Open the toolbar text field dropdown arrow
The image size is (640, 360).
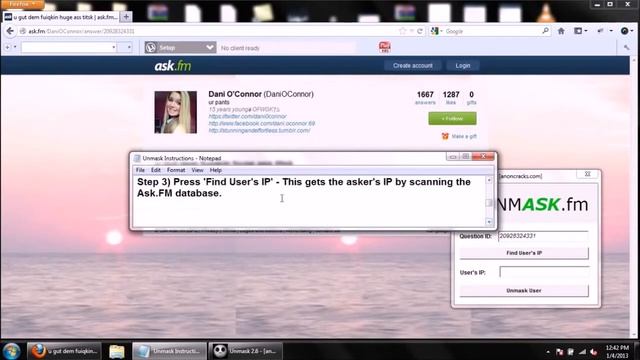click(113, 47)
